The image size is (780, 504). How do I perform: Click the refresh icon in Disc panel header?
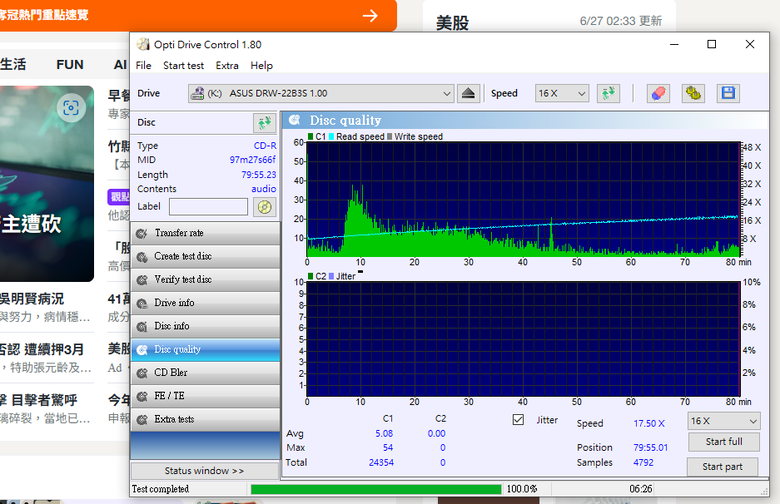(264, 122)
